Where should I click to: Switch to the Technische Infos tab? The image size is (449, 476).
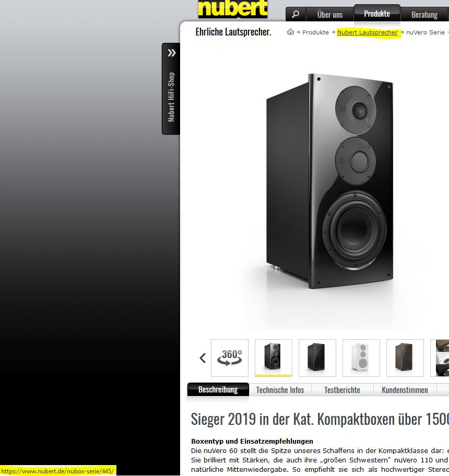[280, 390]
